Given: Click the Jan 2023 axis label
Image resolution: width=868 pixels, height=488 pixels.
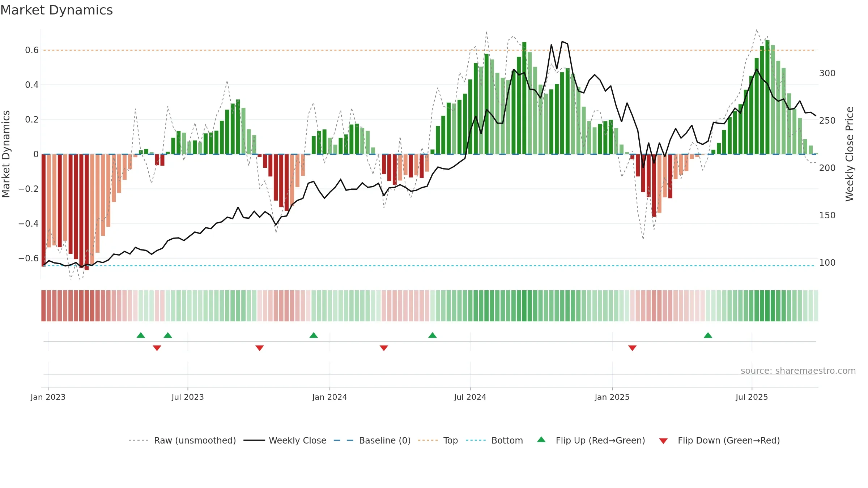Looking at the screenshot, I should pyautogui.click(x=48, y=397).
